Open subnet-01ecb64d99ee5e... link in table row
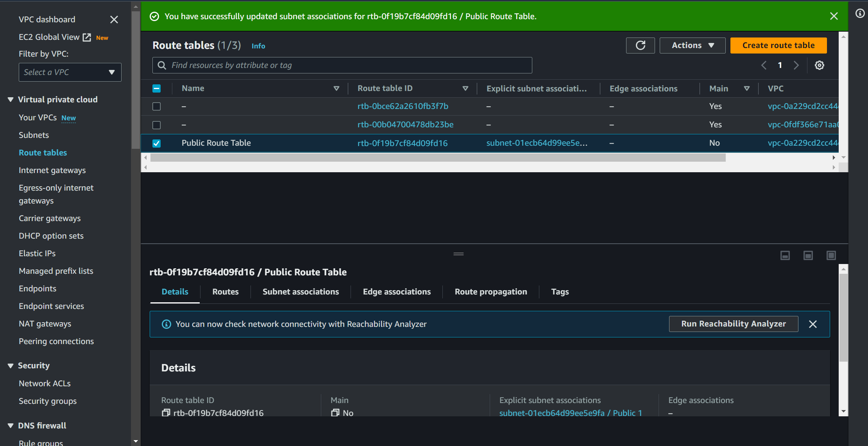 point(537,143)
